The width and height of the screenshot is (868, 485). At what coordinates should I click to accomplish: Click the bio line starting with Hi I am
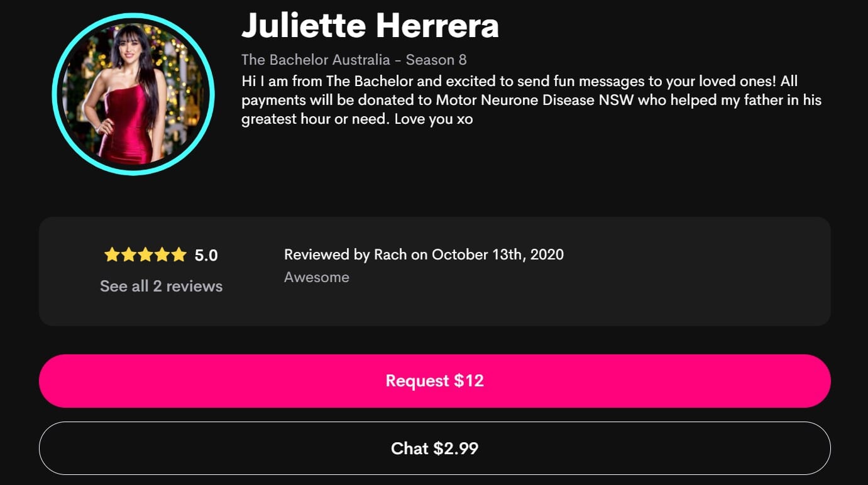click(520, 82)
